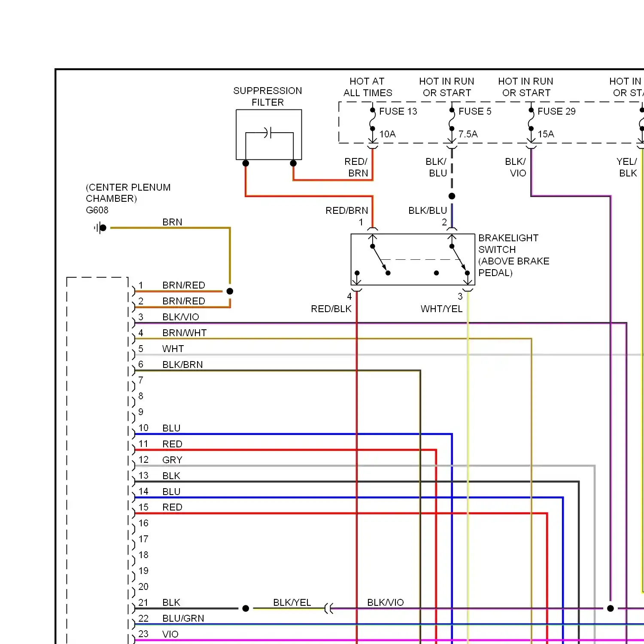Select the 10A fuse rating text

point(387,134)
